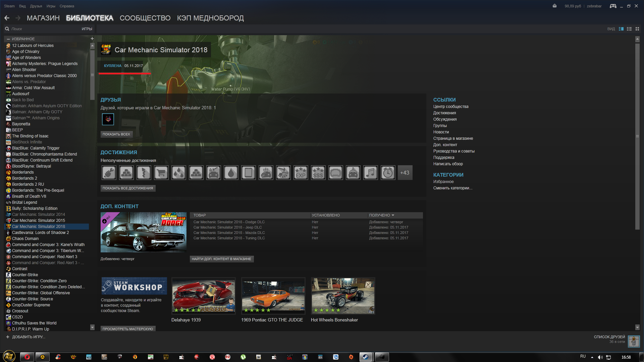Open the Друзья menu
The height and width of the screenshot is (362, 644).
click(x=36, y=6)
